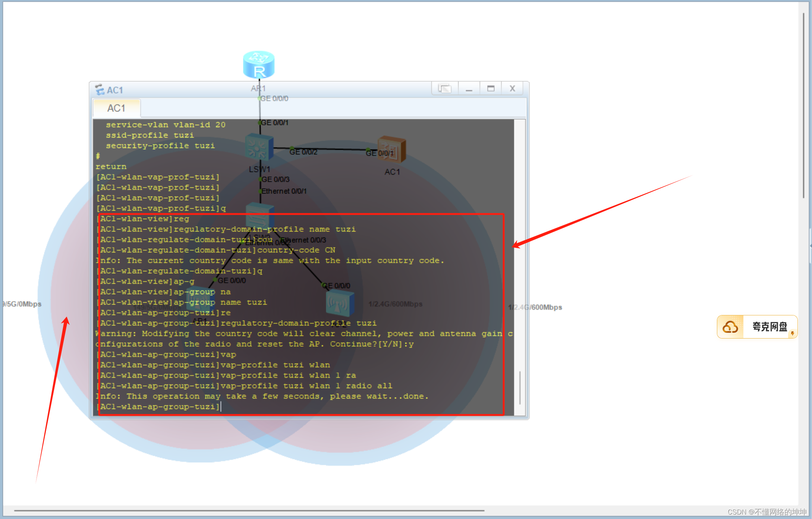
Task: Click the AC1 window restore-overlap button
Action: coord(444,89)
